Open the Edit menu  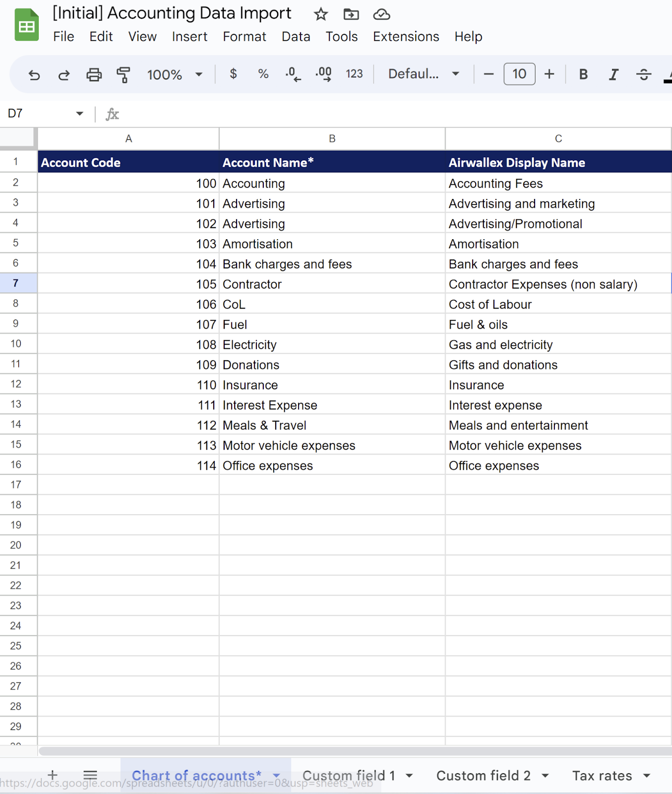pos(101,37)
